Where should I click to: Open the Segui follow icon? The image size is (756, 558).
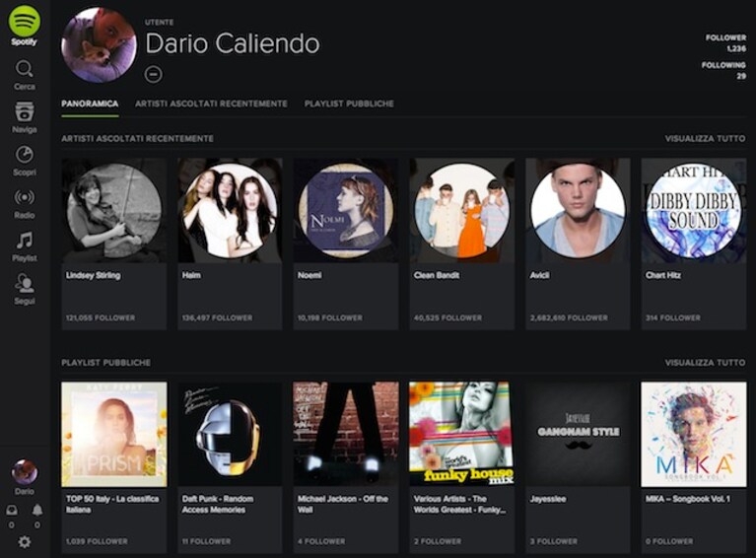pos(24,283)
